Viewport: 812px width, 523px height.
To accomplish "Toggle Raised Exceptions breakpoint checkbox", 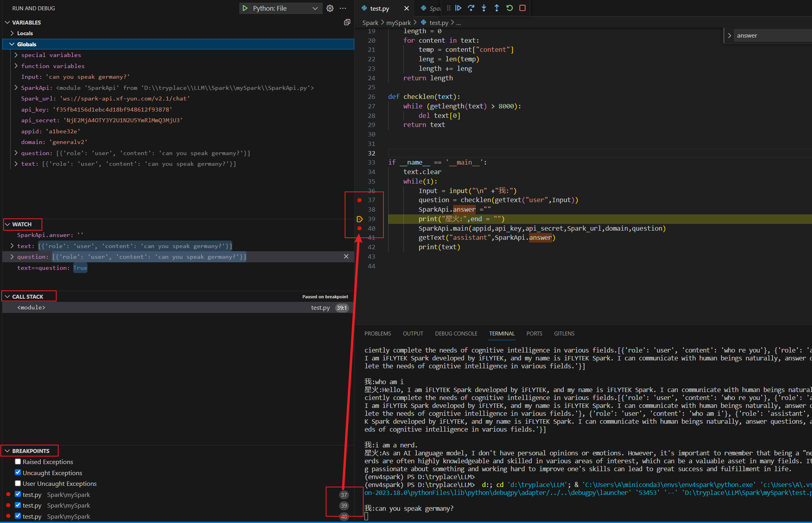I will 18,461.
